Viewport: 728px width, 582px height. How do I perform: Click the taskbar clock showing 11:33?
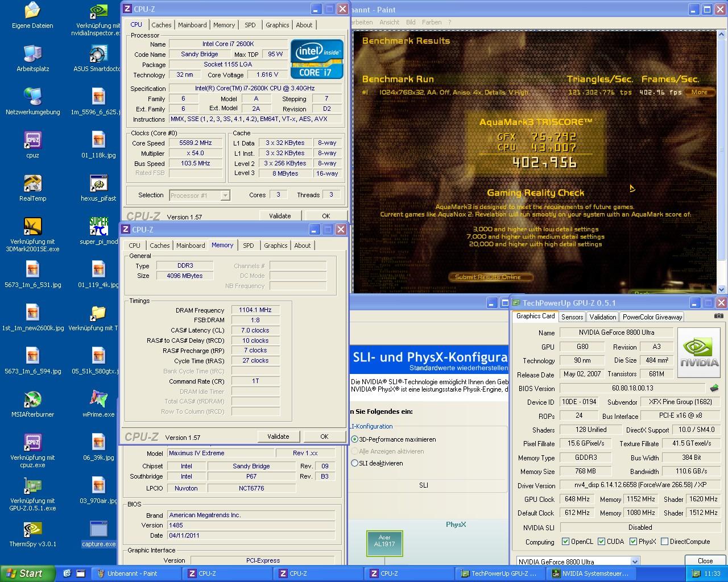point(712,574)
